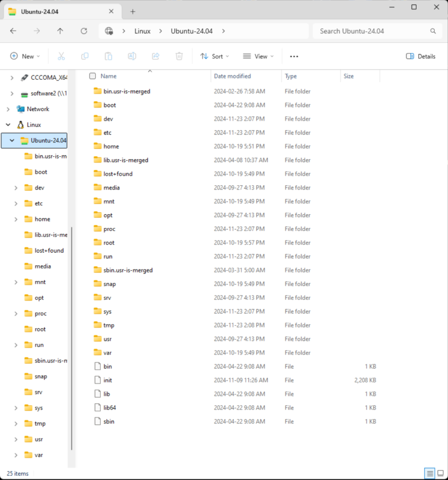Click the network globe icon in address bar
Viewport: 448px width, 480px height.
109,31
